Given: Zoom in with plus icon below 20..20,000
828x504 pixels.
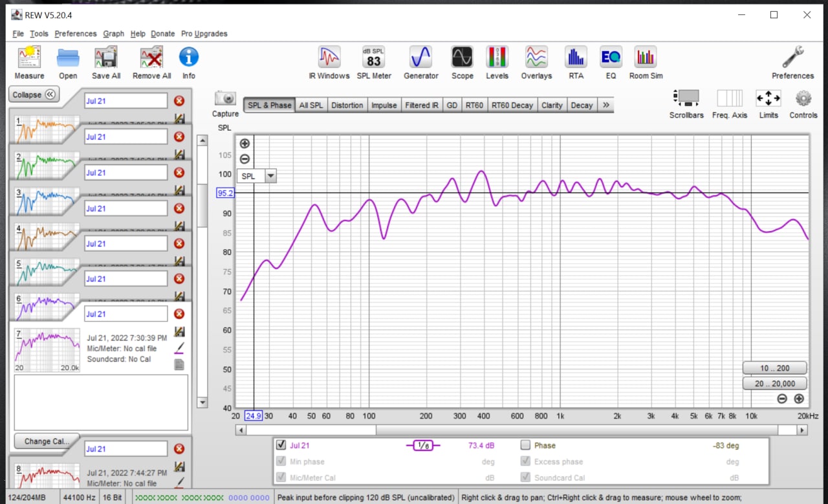Looking at the screenshot, I should coord(799,399).
